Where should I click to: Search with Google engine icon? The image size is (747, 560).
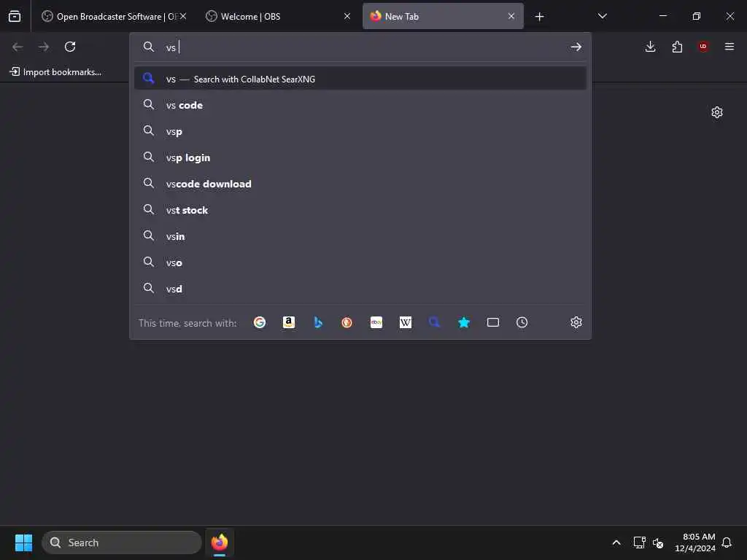(x=260, y=322)
